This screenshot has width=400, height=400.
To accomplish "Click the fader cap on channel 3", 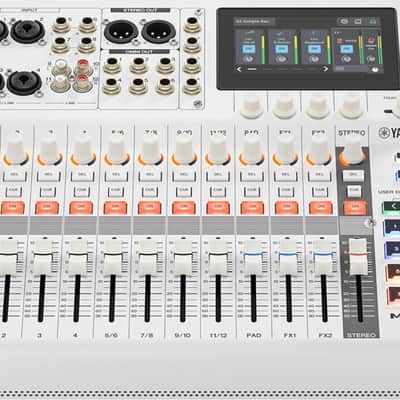I will [x=43, y=257].
